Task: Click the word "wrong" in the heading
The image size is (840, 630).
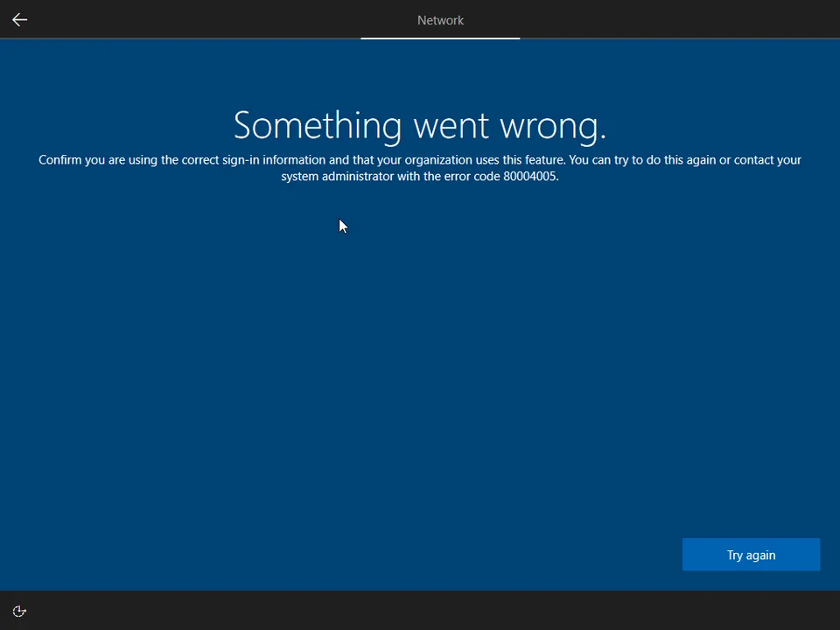Action: pyautogui.click(x=552, y=126)
